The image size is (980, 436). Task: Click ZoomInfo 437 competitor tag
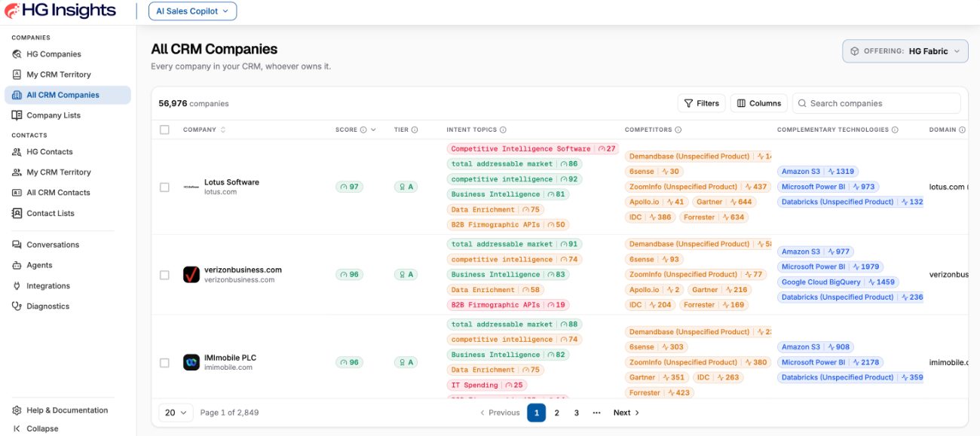(698, 187)
